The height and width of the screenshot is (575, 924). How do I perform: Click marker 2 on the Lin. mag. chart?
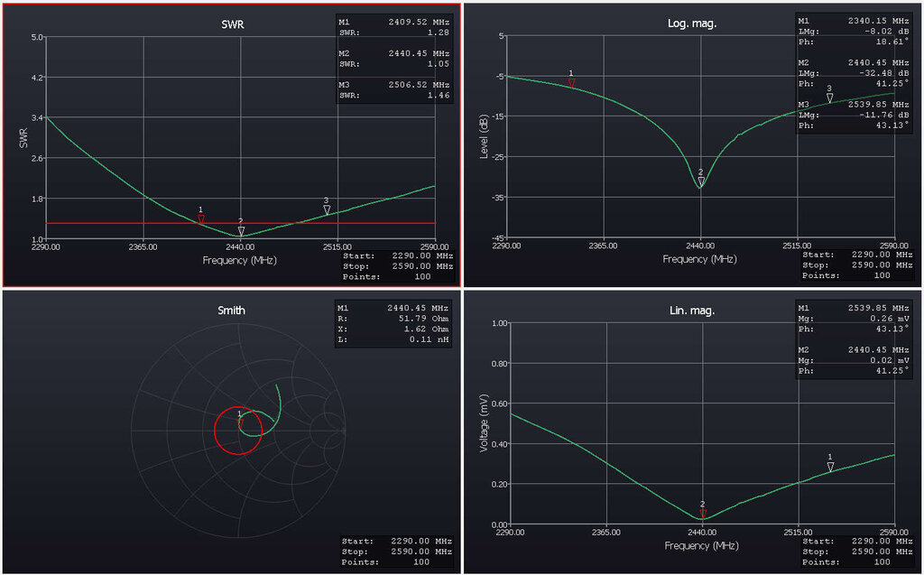point(703,513)
